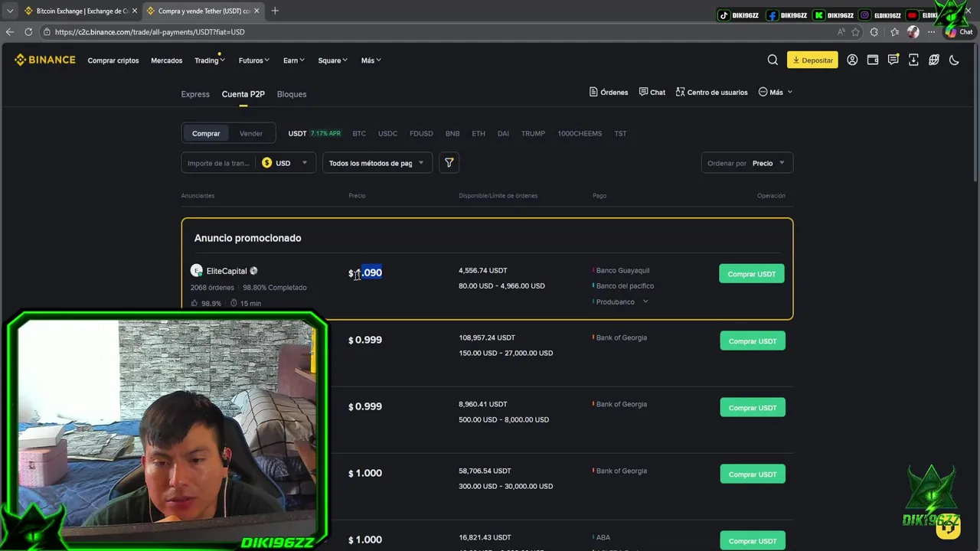Image resolution: width=980 pixels, height=551 pixels.
Task: Bookmark page with the star icon
Action: 855,32
